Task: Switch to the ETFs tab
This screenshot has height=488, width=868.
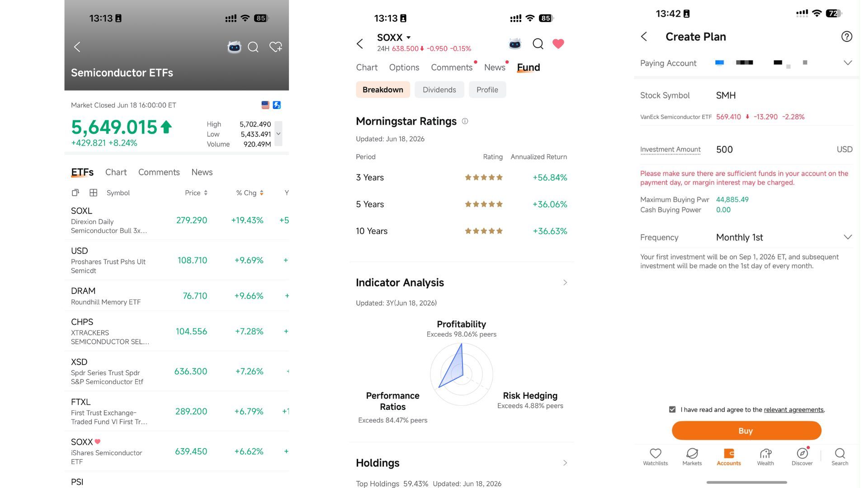Action: click(82, 172)
